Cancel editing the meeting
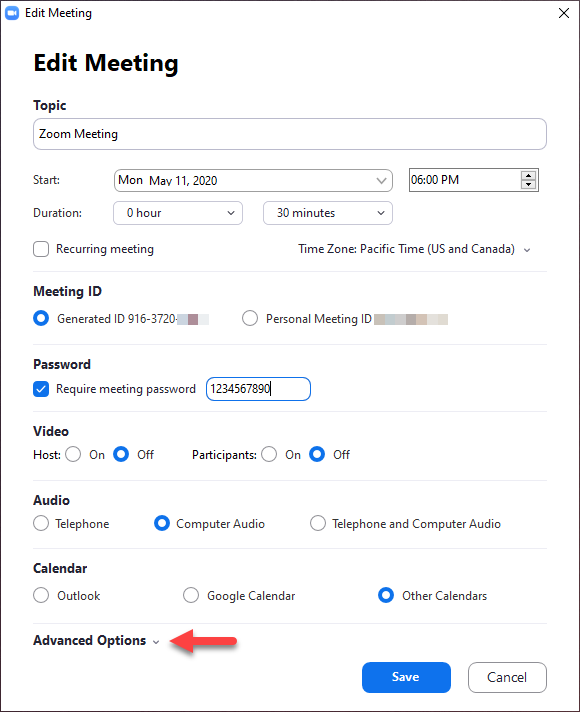580x712 pixels. point(507,677)
